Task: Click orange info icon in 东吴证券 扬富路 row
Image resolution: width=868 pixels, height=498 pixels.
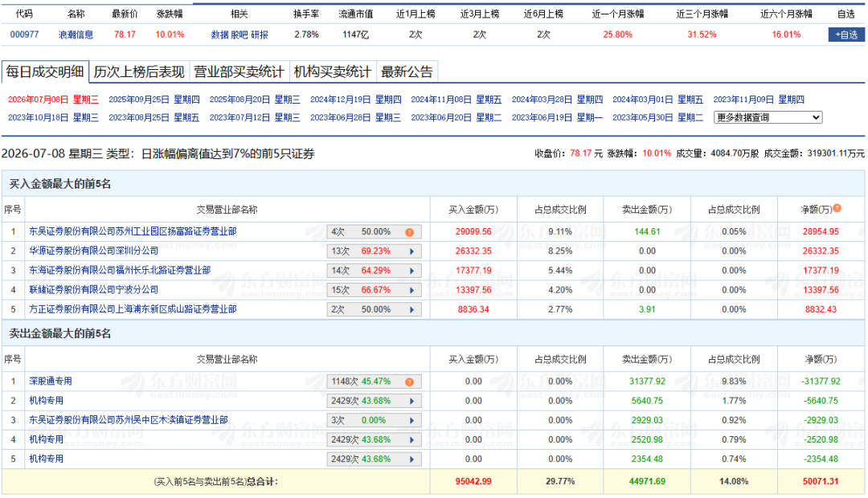Action: [x=409, y=232]
